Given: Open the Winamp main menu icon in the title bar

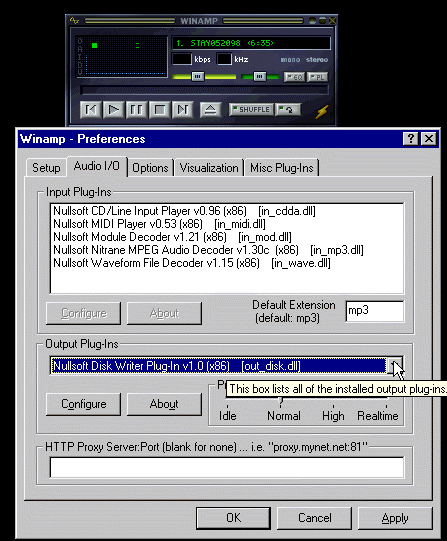Looking at the screenshot, I should click(x=74, y=21).
